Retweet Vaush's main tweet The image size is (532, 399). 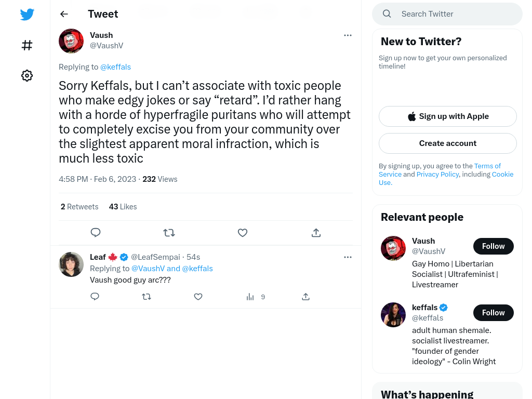click(169, 233)
